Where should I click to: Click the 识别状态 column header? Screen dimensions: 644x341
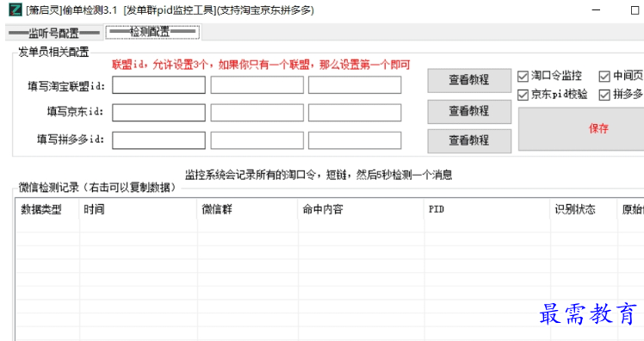click(584, 209)
